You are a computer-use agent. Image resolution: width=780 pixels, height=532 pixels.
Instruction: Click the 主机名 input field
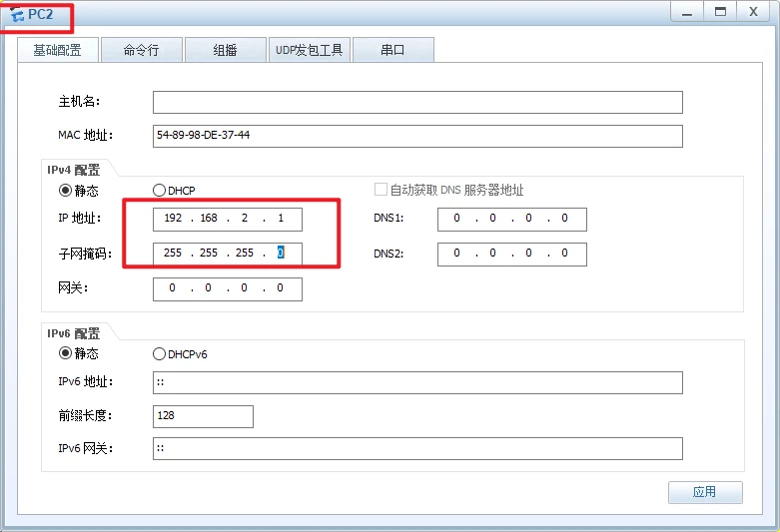[416, 102]
